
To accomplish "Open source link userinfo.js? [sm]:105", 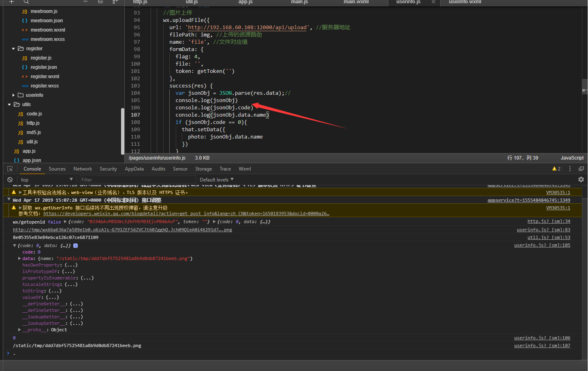I will [542, 245].
